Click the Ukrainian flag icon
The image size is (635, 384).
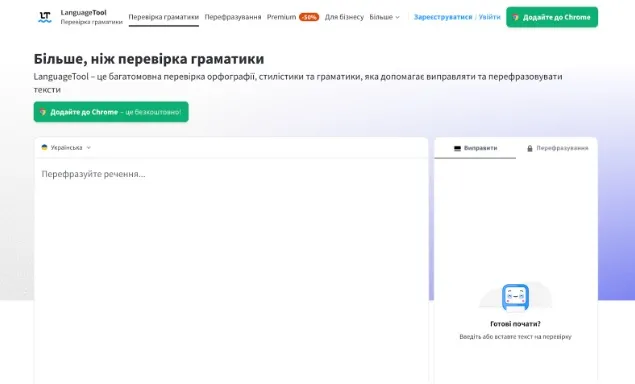(45, 147)
